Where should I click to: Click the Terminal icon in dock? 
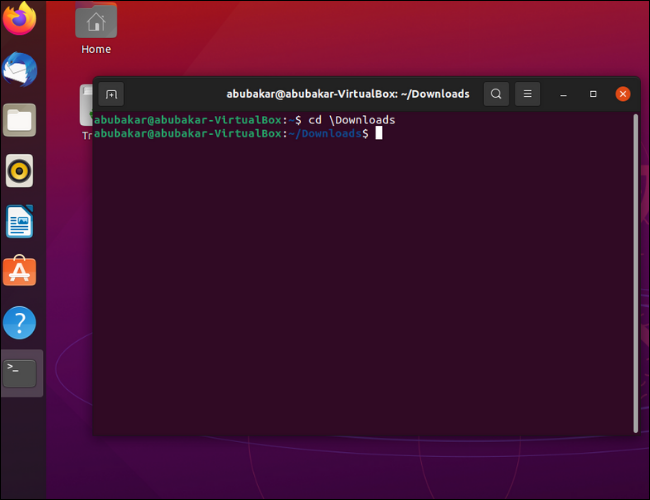tap(20, 373)
